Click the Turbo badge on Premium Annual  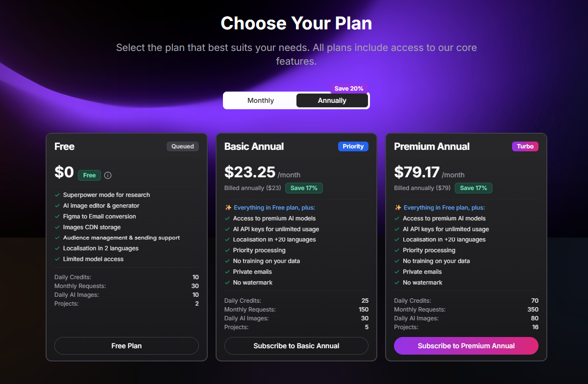tap(525, 146)
